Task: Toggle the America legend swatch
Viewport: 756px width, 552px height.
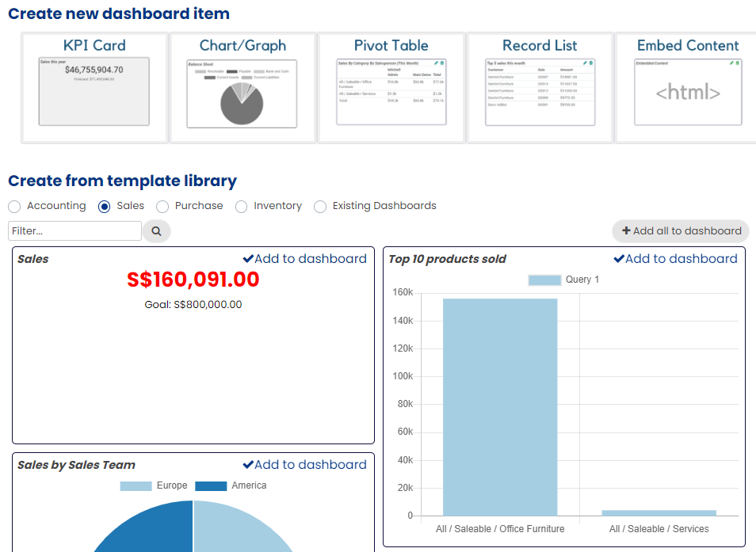Action: [211, 486]
